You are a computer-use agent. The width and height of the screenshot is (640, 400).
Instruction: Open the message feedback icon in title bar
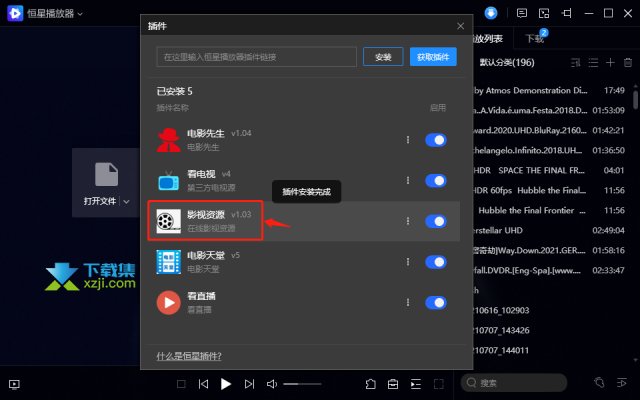(x=522, y=13)
